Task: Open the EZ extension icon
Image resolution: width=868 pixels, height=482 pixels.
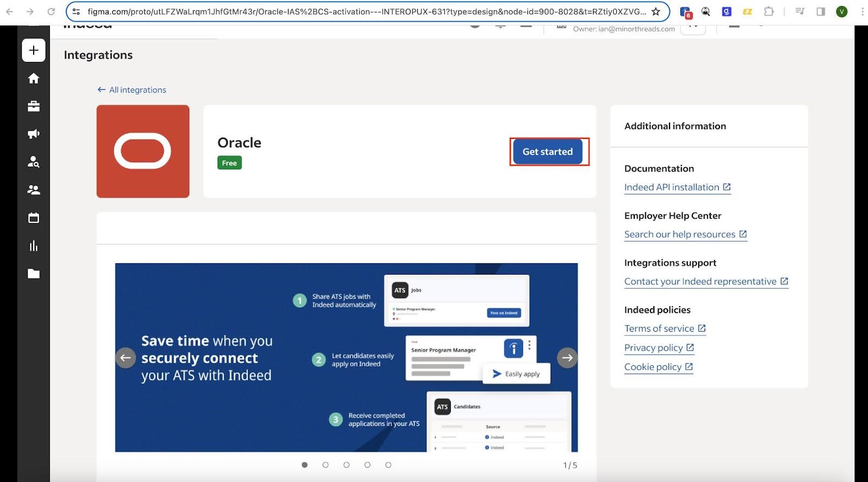Action: [748, 11]
